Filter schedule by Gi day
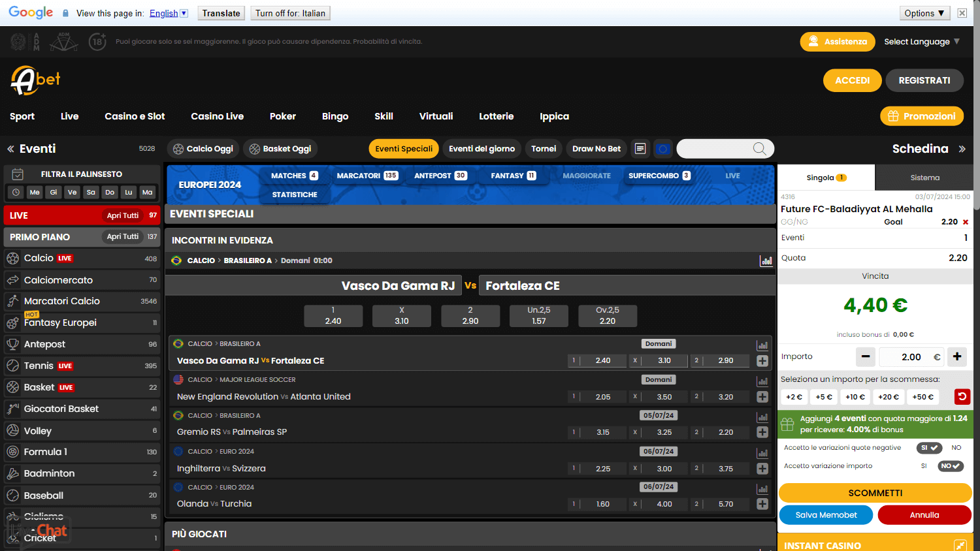 pyautogui.click(x=54, y=192)
